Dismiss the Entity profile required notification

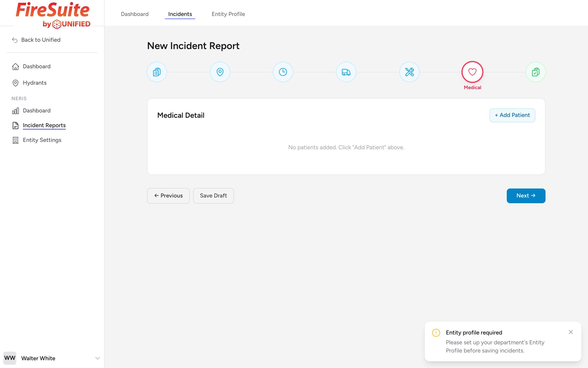[571, 332]
